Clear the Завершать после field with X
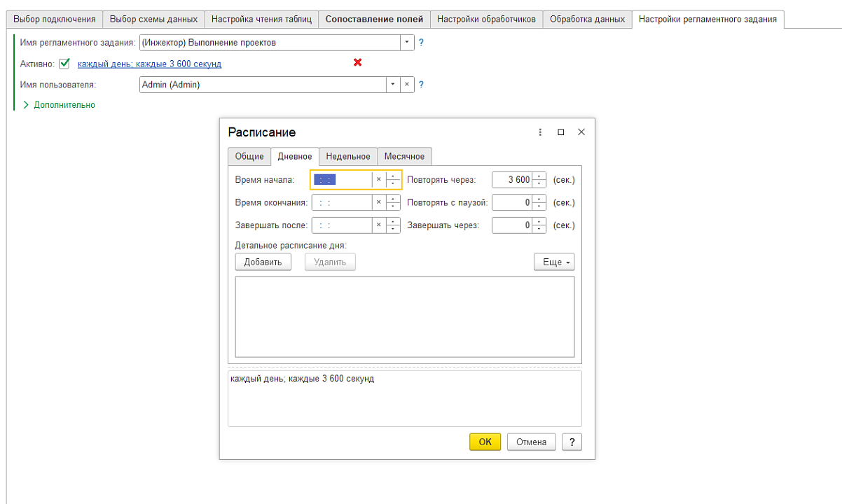The width and height of the screenshot is (842, 504). (378, 225)
